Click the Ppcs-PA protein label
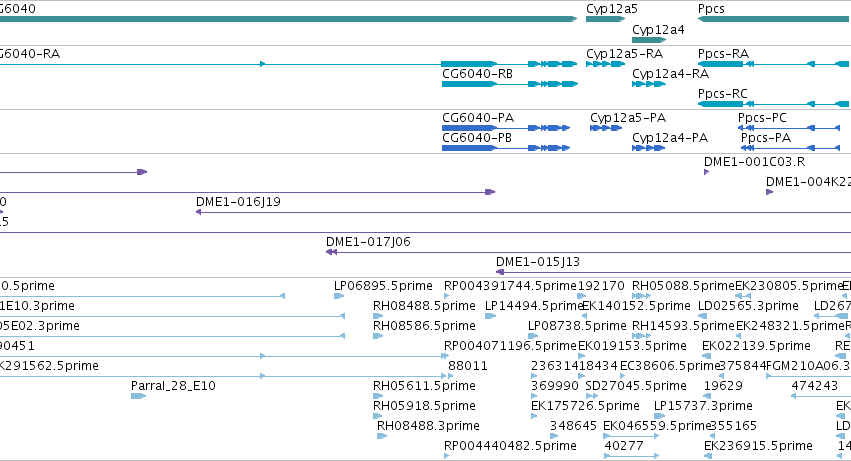This screenshot has height=461, width=851. (766, 138)
